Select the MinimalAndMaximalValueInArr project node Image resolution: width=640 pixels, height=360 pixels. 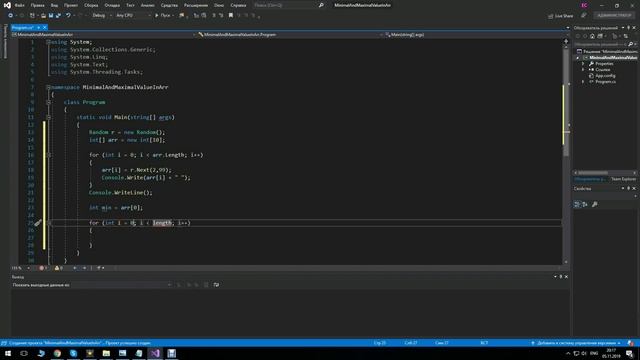pos(612,58)
